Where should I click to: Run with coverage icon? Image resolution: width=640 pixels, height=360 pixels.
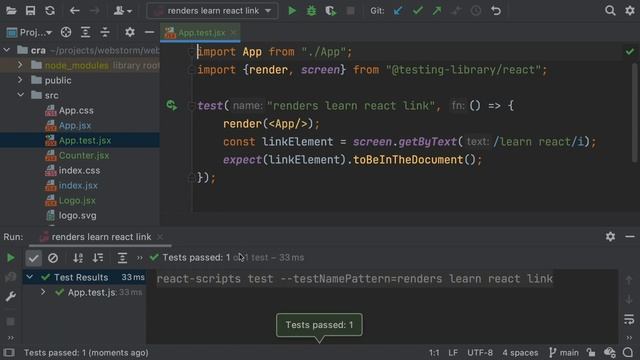(331, 11)
